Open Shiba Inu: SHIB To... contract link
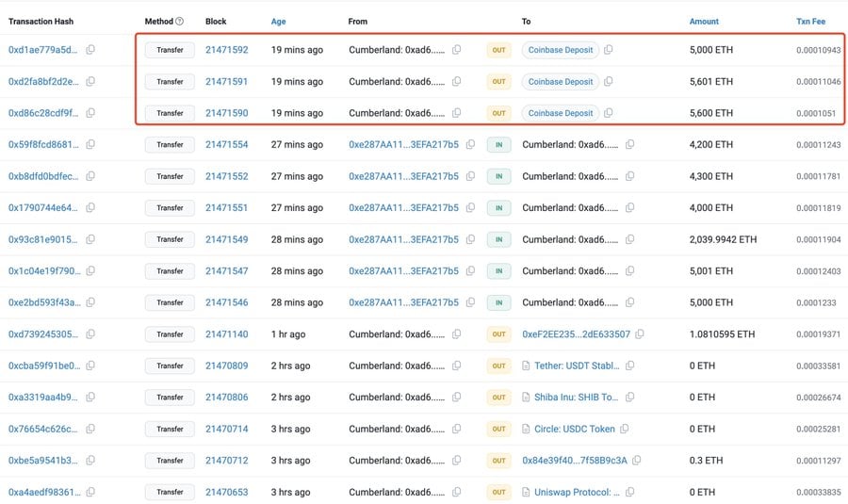848x504 pixels. click(x=576, y=397)
